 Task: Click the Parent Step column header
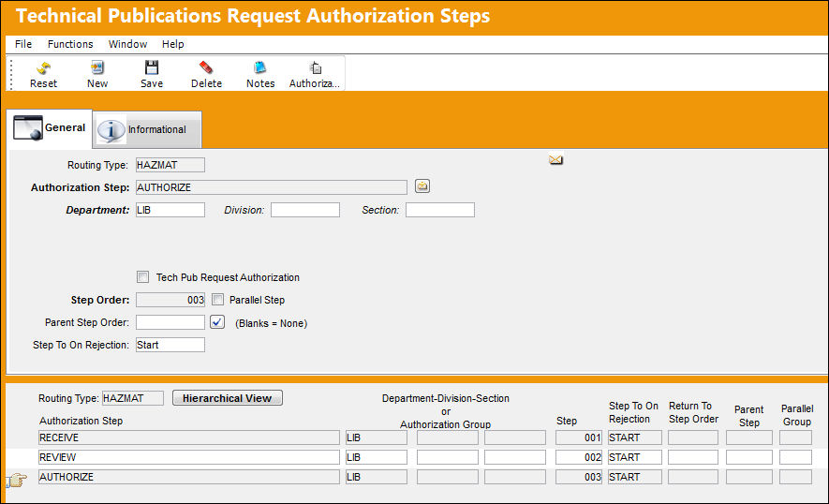[748, 416]
